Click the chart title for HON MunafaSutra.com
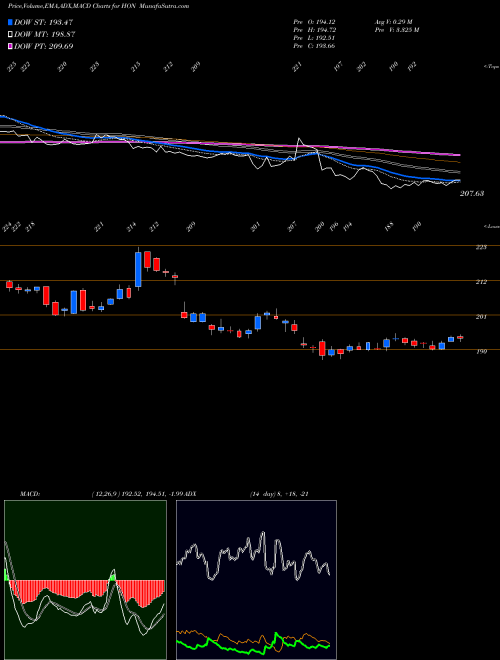The image size is (500, 660). pos(98,6)
